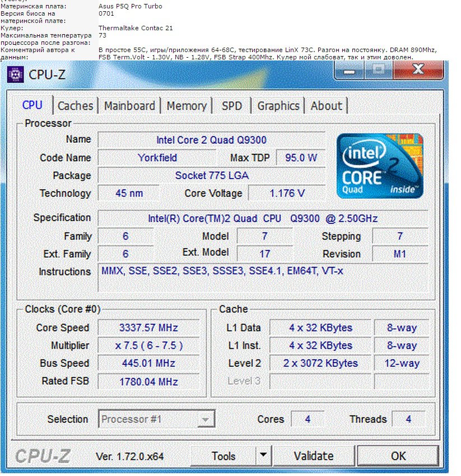
Task: Click the Core Voltage value 1.176 V
Action: coord(287,193)
